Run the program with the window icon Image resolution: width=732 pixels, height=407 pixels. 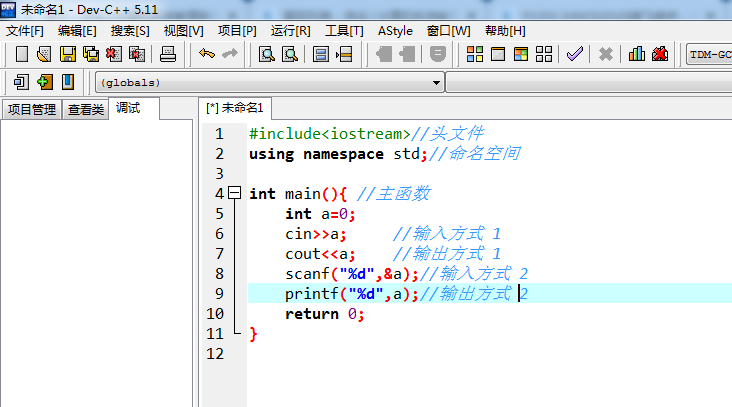click(498, 54)
